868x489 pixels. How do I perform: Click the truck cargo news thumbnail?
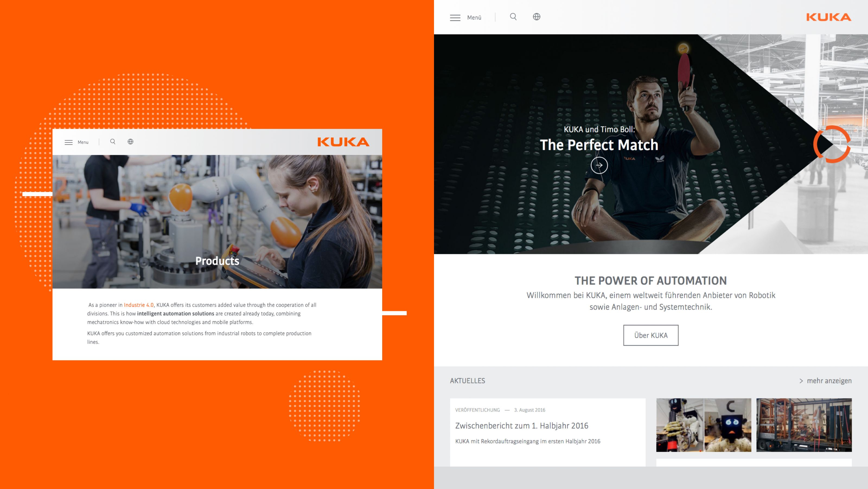804,425
